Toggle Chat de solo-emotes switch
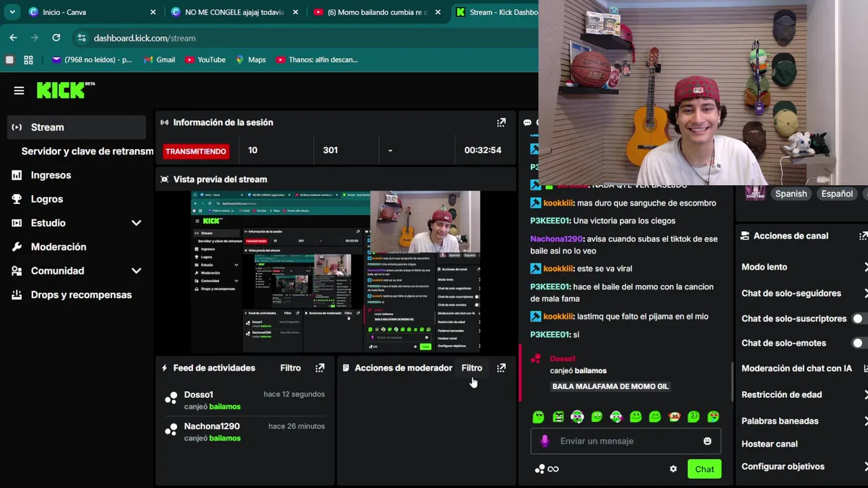This screenshot has height=488, width=868. 861,343
